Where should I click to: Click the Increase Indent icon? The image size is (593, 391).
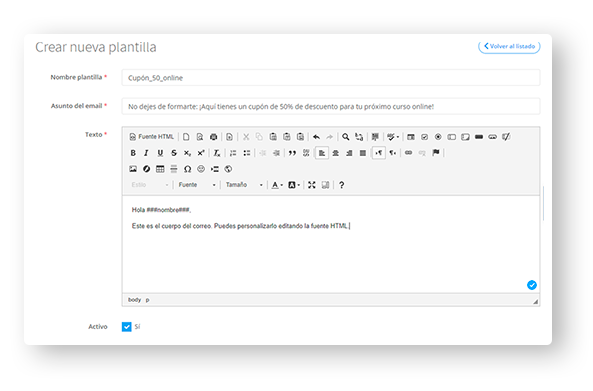tap(276, 153)
